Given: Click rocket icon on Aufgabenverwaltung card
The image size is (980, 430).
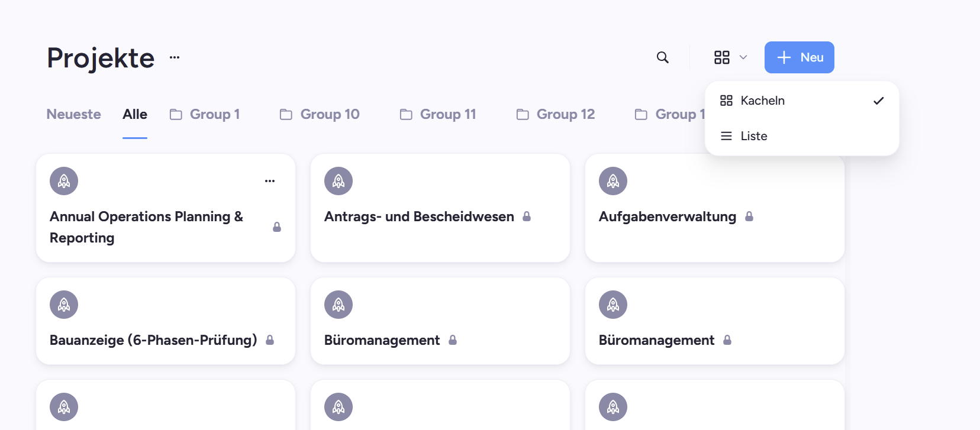Looking at the screenshot, I should 613,181.
